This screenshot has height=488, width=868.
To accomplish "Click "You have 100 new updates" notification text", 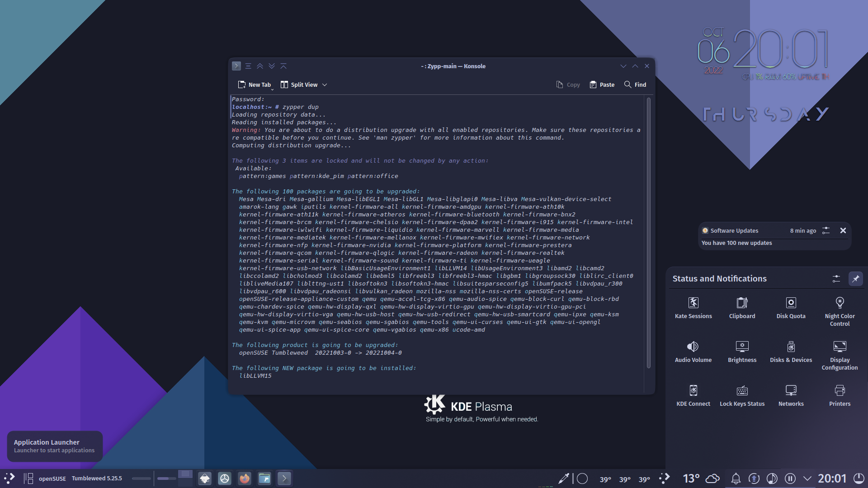I will [x=736, y=243].
